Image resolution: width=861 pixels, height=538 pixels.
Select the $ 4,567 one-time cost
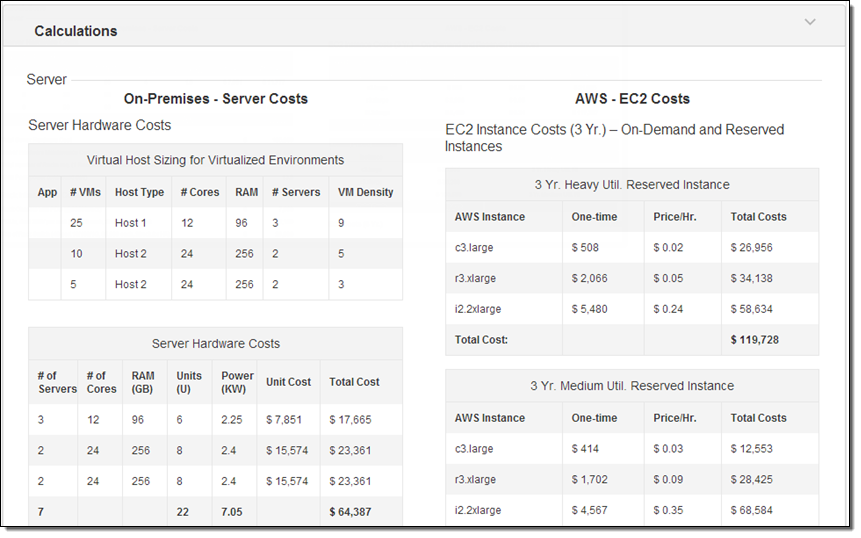[589, 510]
